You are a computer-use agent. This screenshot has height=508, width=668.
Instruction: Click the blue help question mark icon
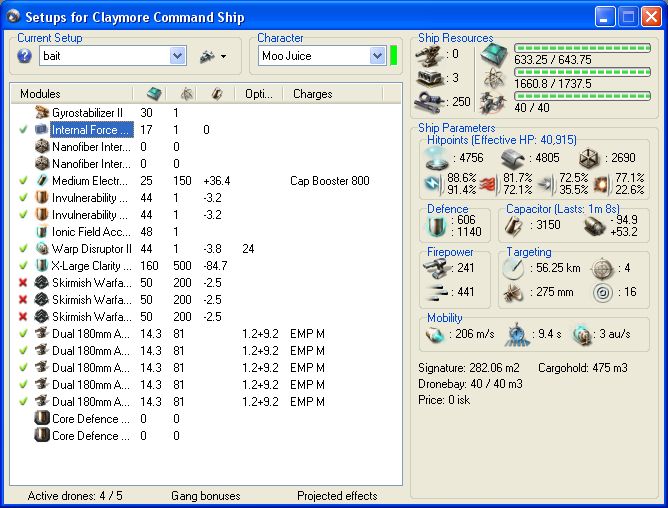click(x=25, y=56)
